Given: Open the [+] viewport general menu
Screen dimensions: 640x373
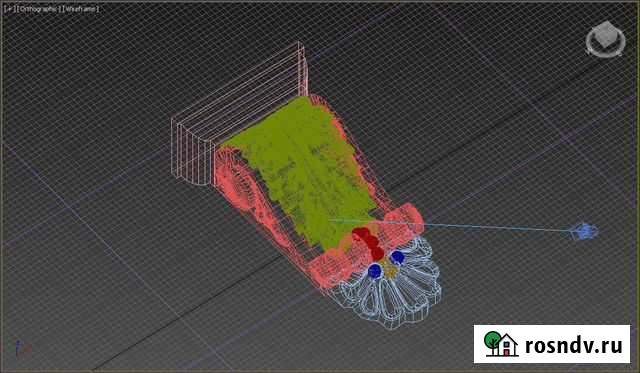Looking at the screenshot, I should [x=8, y=9].
